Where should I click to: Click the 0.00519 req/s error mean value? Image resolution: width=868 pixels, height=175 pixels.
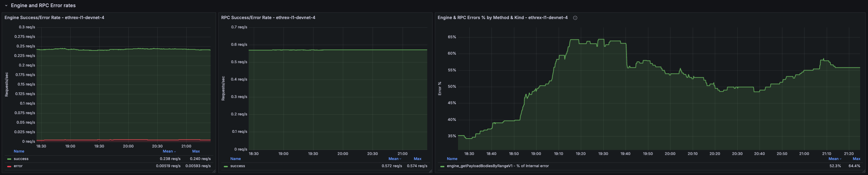pyautogui.click(x=168, y=166)
